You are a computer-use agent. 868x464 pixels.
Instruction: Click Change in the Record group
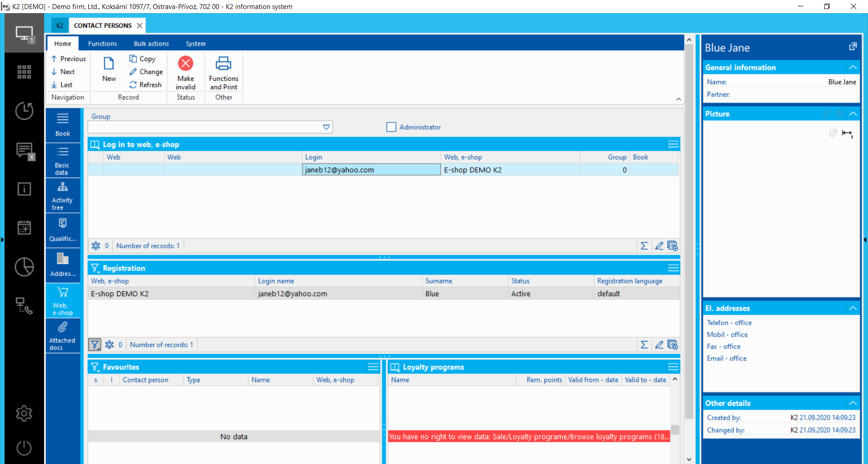[146, 72]
